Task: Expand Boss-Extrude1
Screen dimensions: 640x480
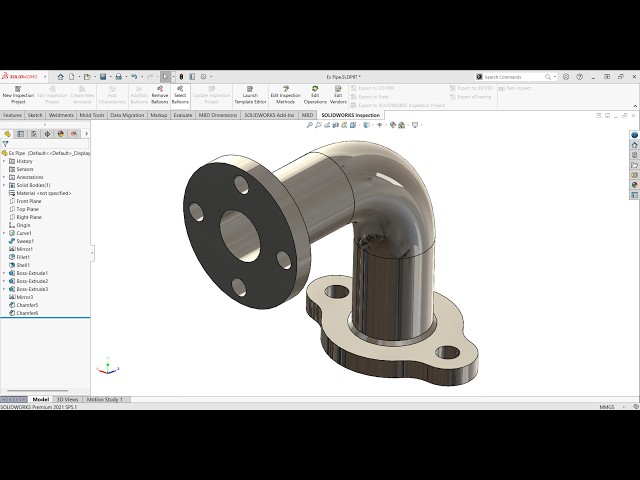Action: click(x=4, y=273)
